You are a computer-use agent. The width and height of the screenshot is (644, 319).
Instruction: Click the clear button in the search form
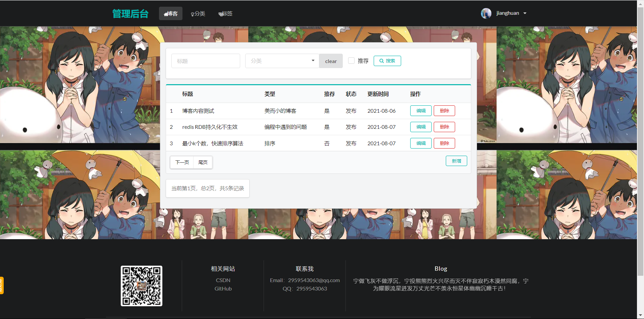click(331, 61)
